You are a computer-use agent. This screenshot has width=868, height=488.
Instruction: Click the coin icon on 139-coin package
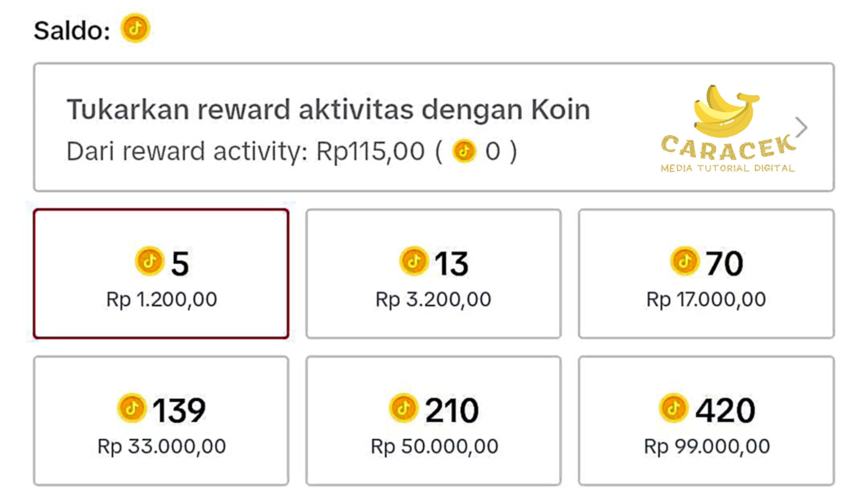pyautogui.click(x=132, y=408)
